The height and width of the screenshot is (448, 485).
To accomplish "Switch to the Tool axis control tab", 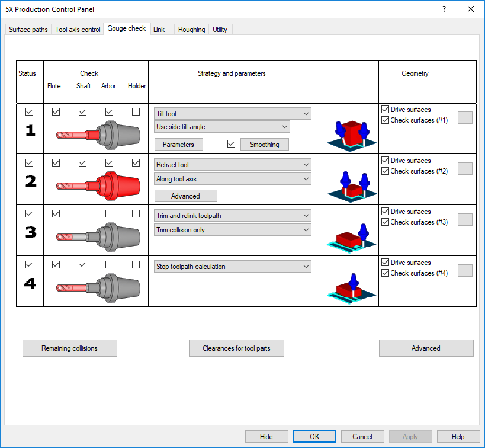I will (x=78, y=30).
